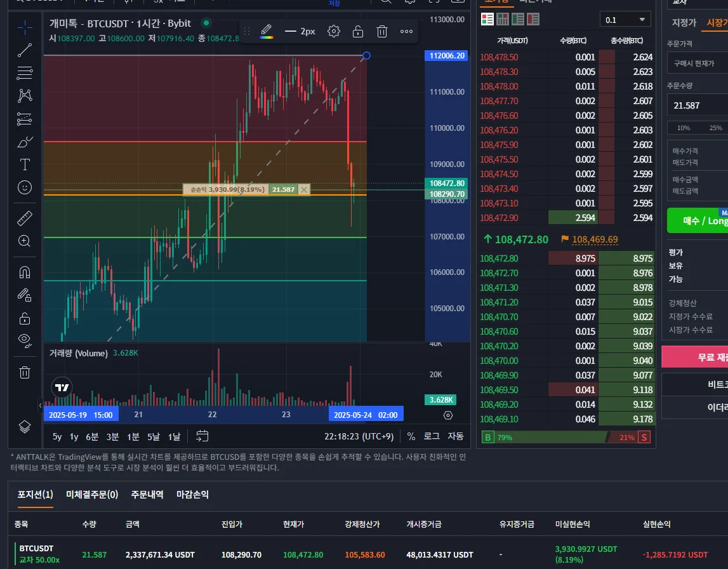Show both bids and asks orderbook view
The image size is (728, 569).
tap(487, 19)
